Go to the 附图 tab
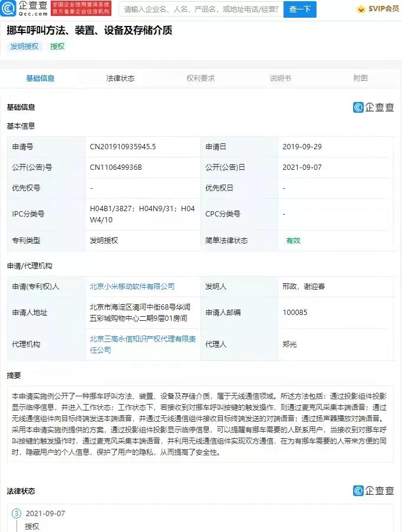Screen dimensions: 402x532 tap(361, 78)
